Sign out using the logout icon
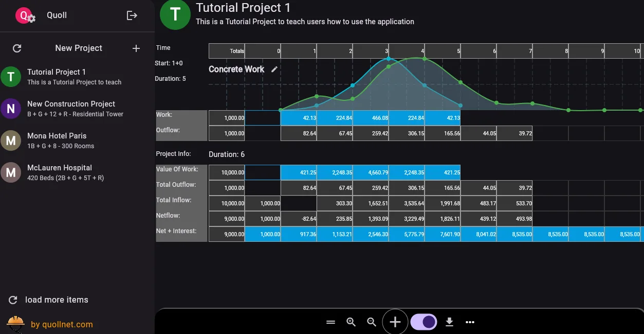Screen dimensions: 644x334 [x=132, y=15]
